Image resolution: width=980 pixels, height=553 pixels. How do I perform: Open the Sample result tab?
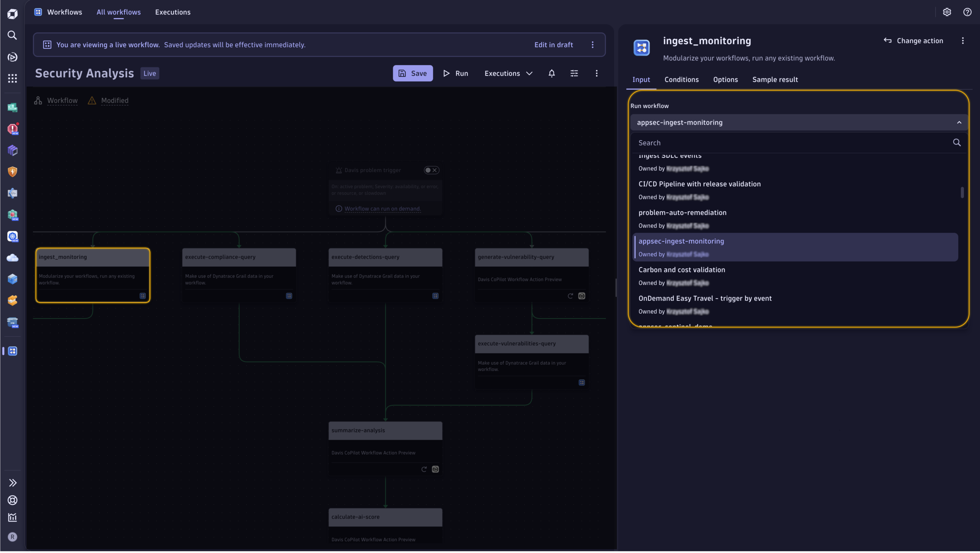[x=775, y=80]
